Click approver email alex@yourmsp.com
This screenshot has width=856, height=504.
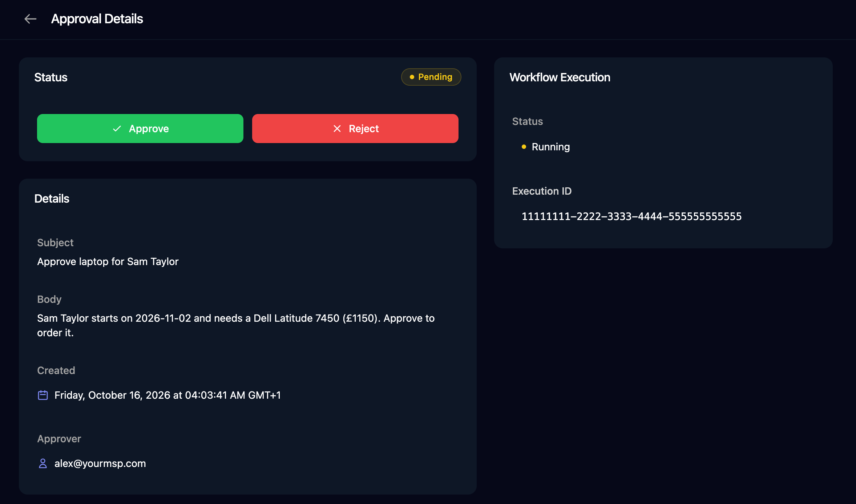point(100,463)
